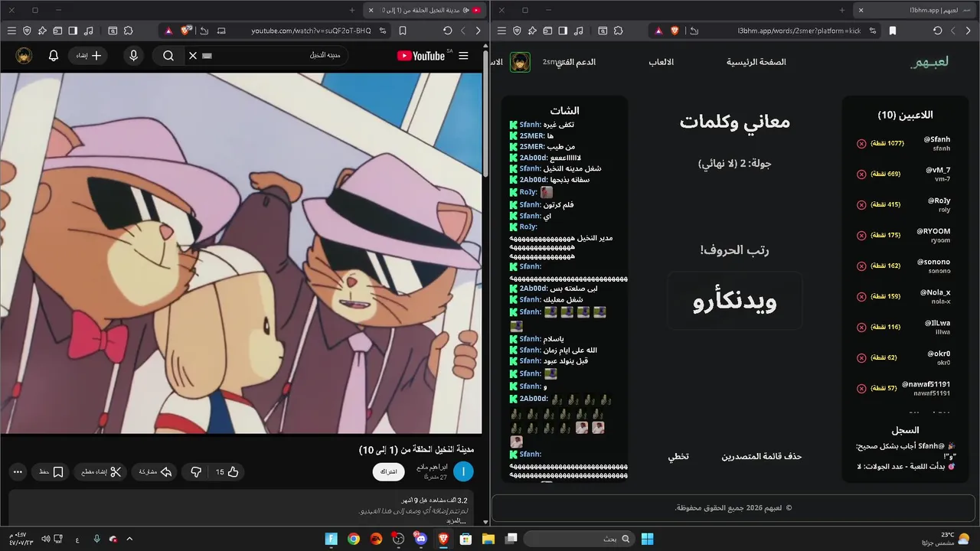Open Brave main menu in l3bhm window

[501, 31]
